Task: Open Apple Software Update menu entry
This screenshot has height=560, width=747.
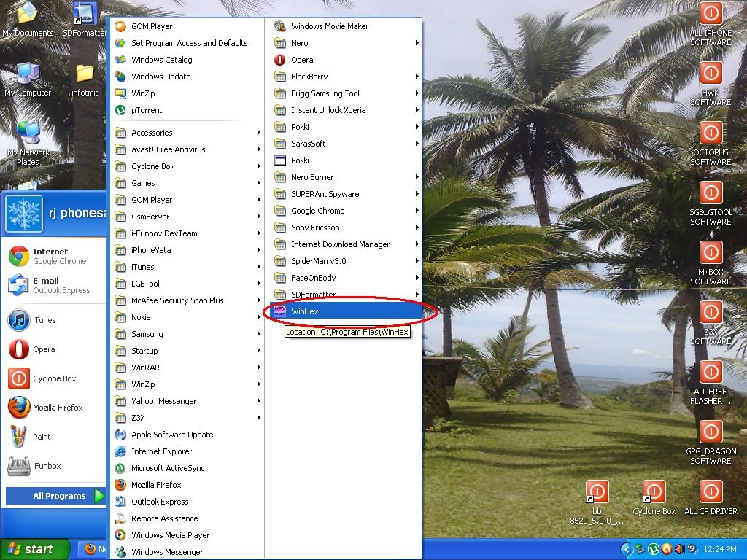Action: click(187, 435)
